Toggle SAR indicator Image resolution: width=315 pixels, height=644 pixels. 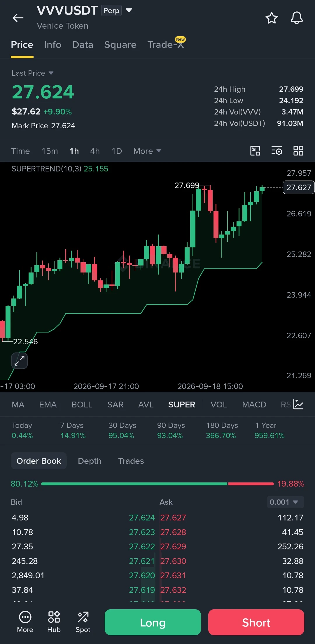[x=116, y=405]
